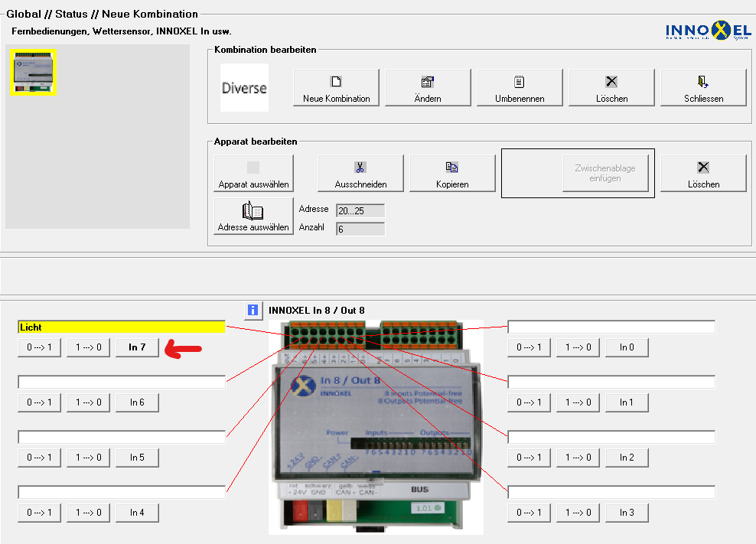Click Löschen in Kombination bearbeiten
This screenshot has height=544, width=756.
point(611,87)
